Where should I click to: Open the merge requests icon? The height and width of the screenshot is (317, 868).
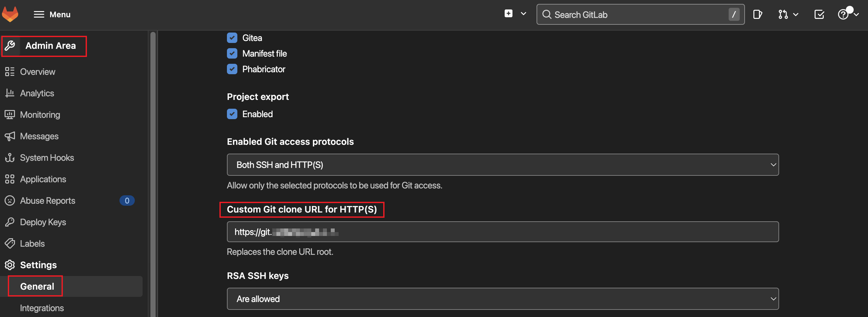click(x=783, y=15)
